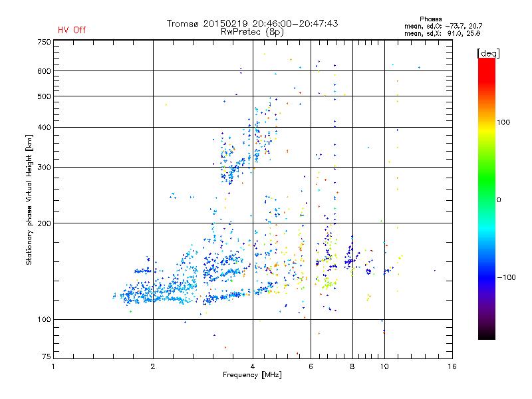Screen dimensions: 532x399
Task: Click the x-axis tick '16'
Action: 452,366
